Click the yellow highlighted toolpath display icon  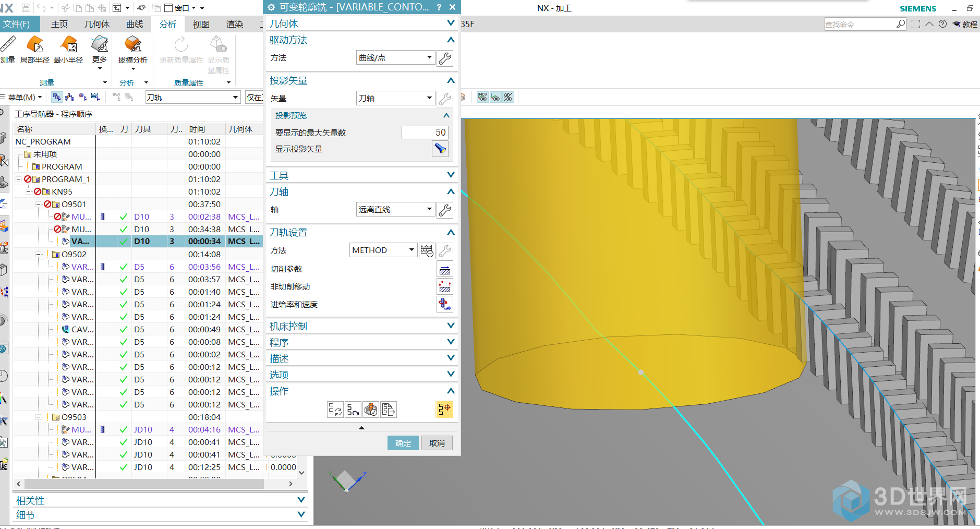444,410
